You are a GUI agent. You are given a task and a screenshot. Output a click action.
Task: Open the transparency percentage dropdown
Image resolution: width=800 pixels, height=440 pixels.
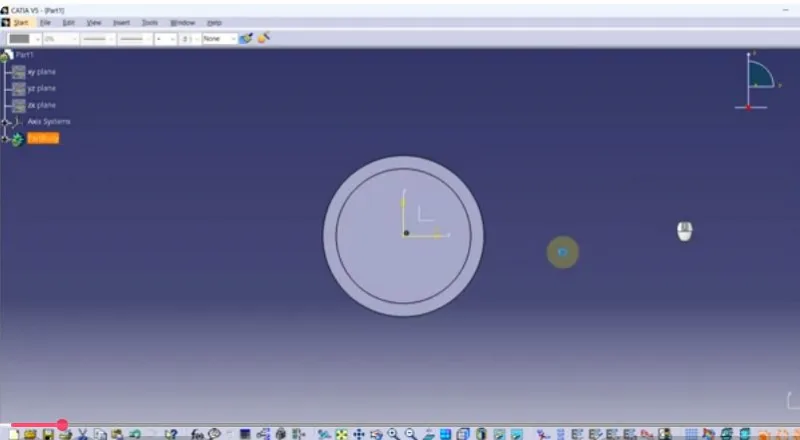[60, 39]
